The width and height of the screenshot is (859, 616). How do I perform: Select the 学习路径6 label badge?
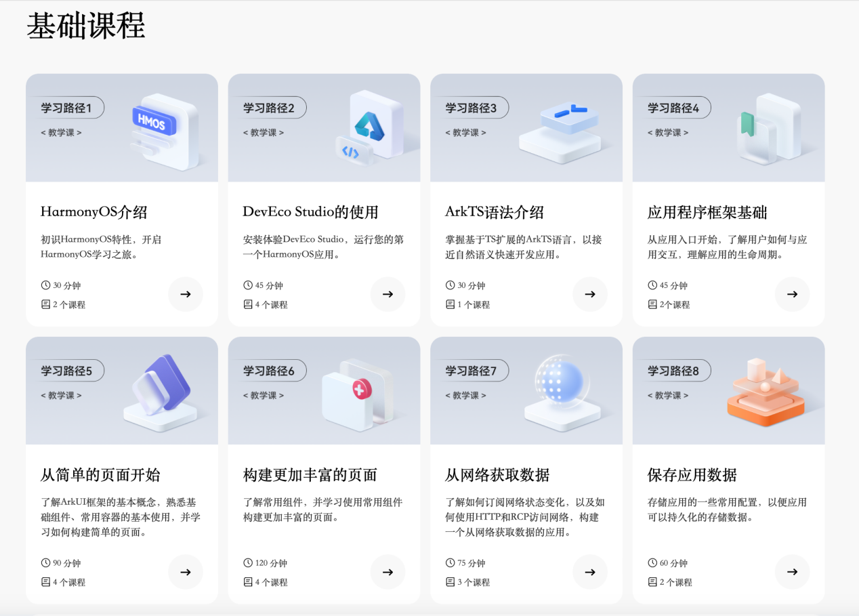(x=268, y=371)
